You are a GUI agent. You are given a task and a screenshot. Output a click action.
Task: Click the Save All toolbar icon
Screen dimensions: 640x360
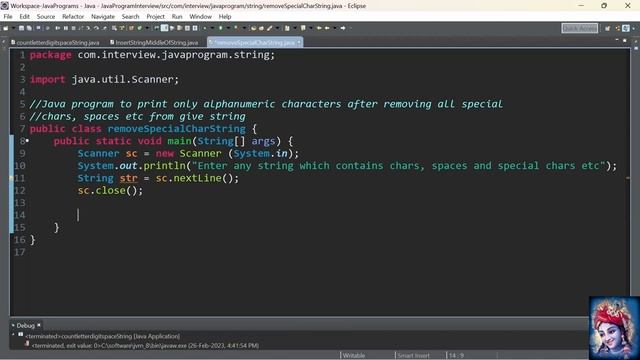point(29,28)
